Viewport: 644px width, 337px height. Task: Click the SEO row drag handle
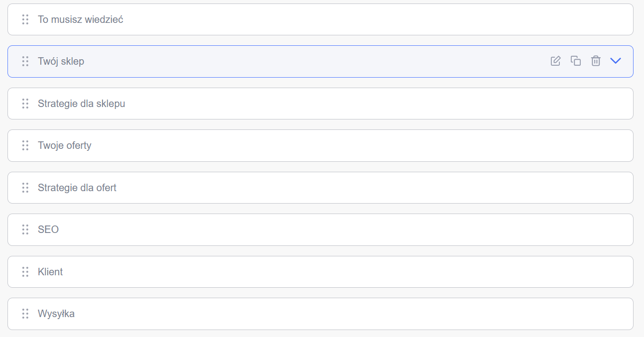[x=25, y=229]
